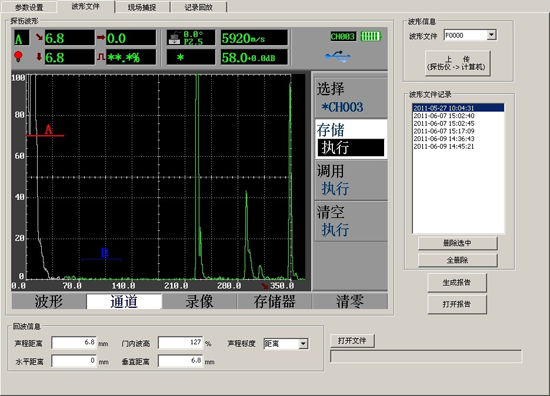Click the red gate A line marker
Image resolution: width=550 pixels, height=396 pixels.
pyautogui.click(x=45, y=135)
